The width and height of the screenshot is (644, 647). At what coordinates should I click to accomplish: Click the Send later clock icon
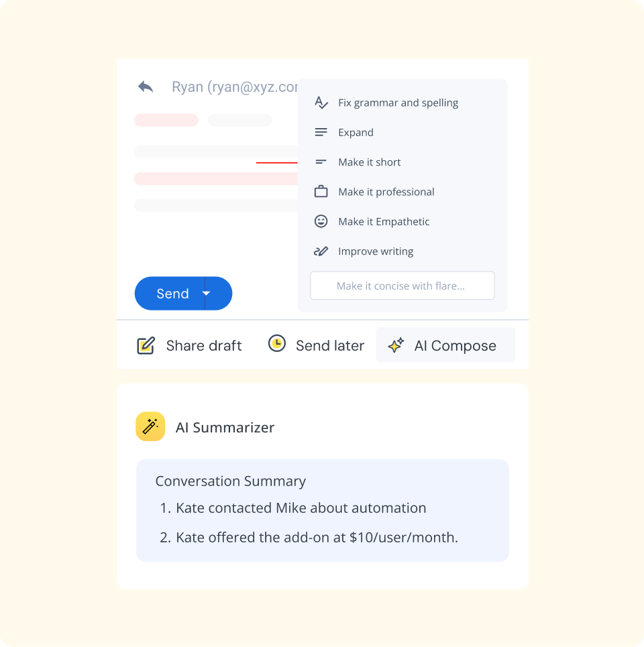(x=276, y=344)
